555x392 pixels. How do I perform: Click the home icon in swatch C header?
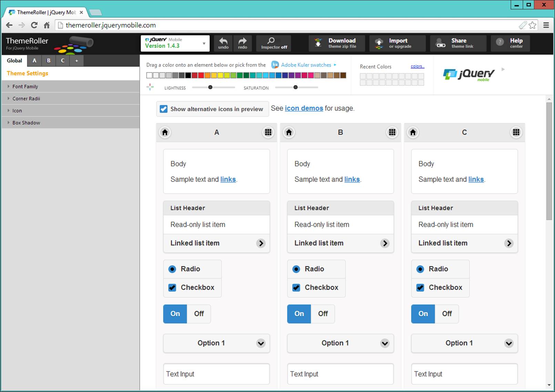[413, 132]
